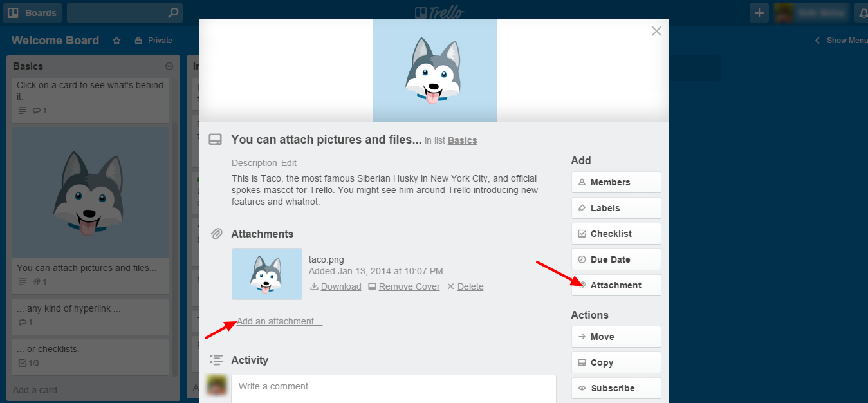Viewport: 868px width, 403px height.
Task: Click the description badge on the 'Click on a card' card
Action: [x=23, y=111]
